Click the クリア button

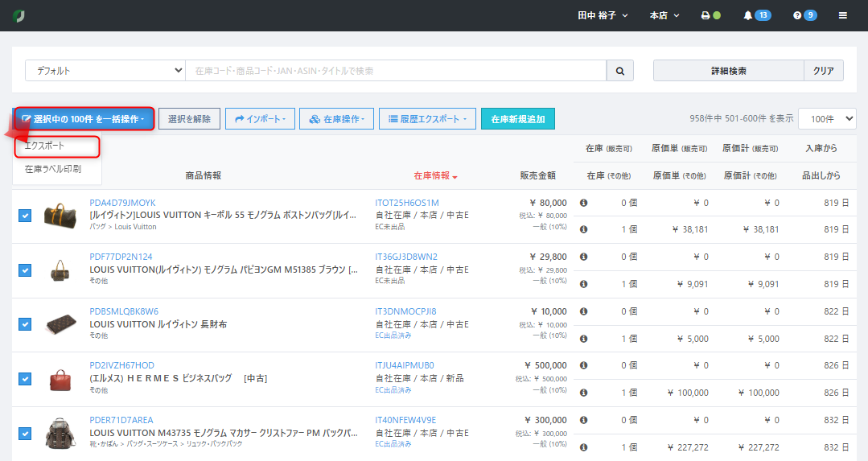[824, 71]
